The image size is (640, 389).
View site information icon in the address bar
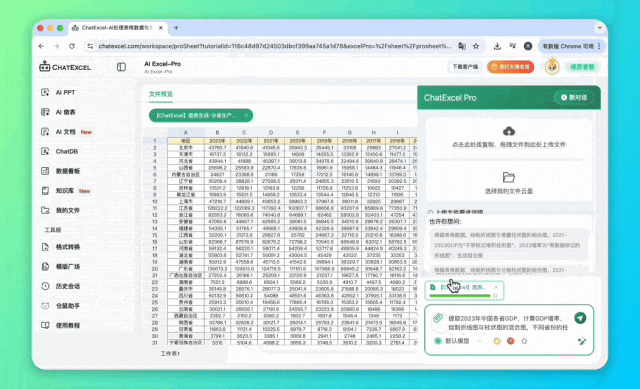click(90, 46)
